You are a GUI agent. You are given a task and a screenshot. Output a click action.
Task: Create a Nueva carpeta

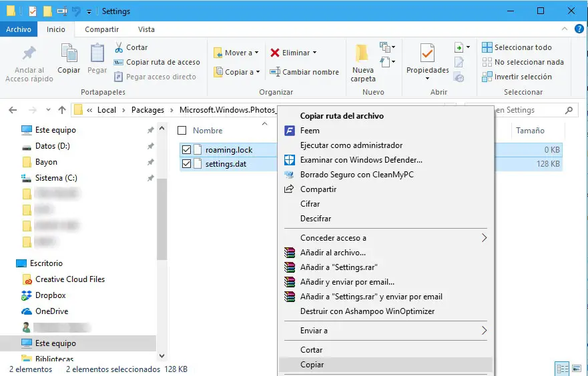[x=362, y=63]
